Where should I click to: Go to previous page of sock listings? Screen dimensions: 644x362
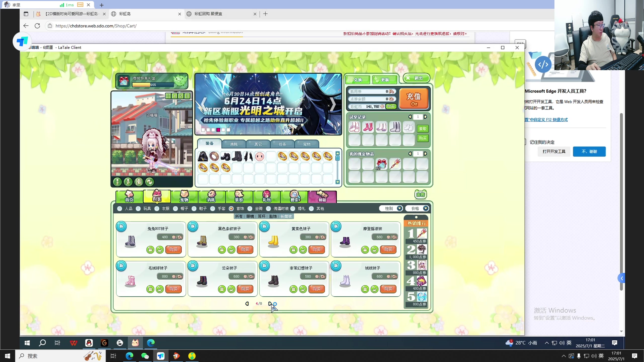247,303
